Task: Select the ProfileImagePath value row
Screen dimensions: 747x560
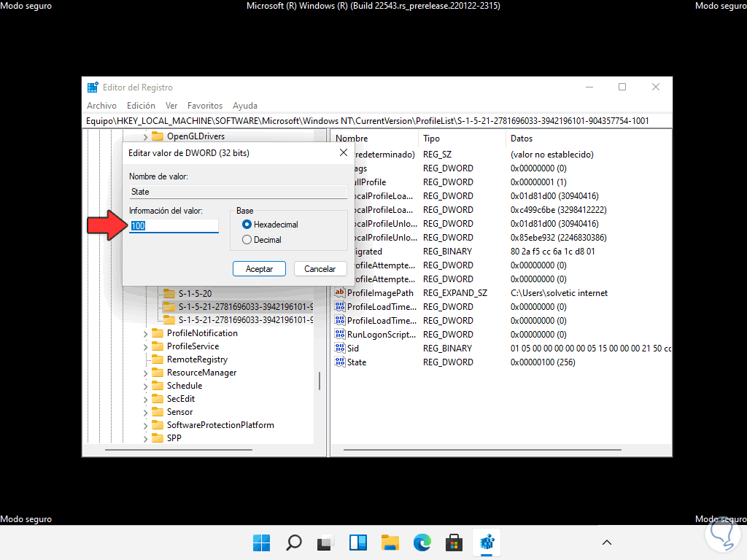Action: (x=502, y=293)
